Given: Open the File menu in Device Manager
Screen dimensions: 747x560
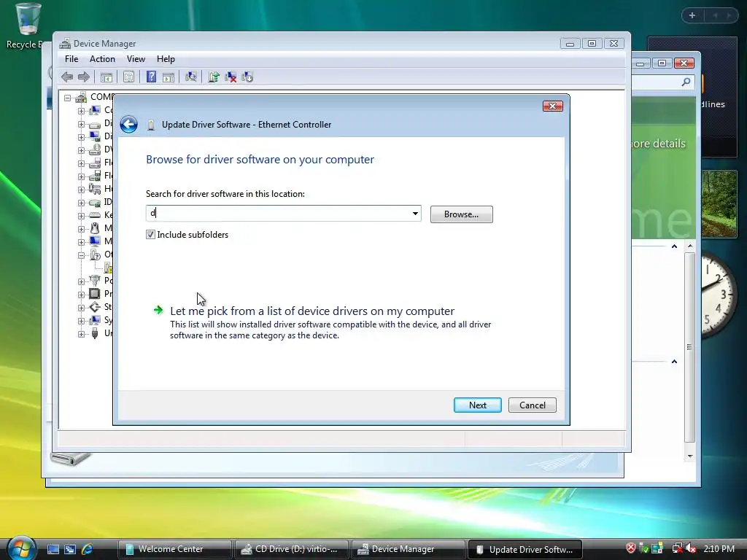Looking at the screenshot, I should (71, 59).
